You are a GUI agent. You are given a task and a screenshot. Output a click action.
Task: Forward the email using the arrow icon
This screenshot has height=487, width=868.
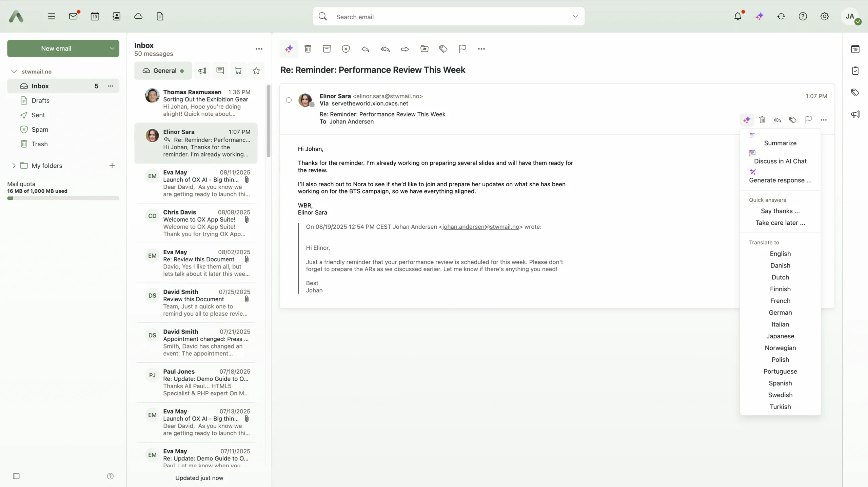coord(405,49)
